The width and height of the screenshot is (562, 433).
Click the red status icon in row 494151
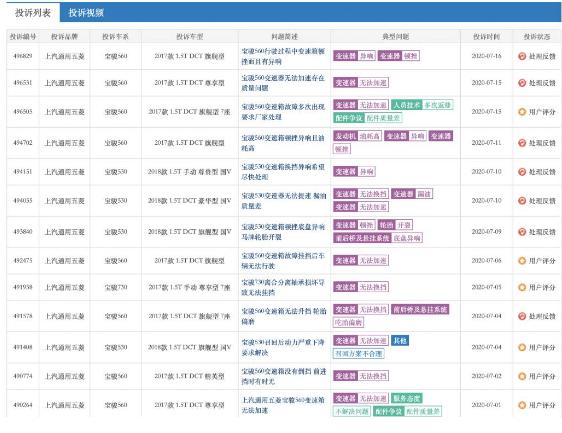coord(522,172)
